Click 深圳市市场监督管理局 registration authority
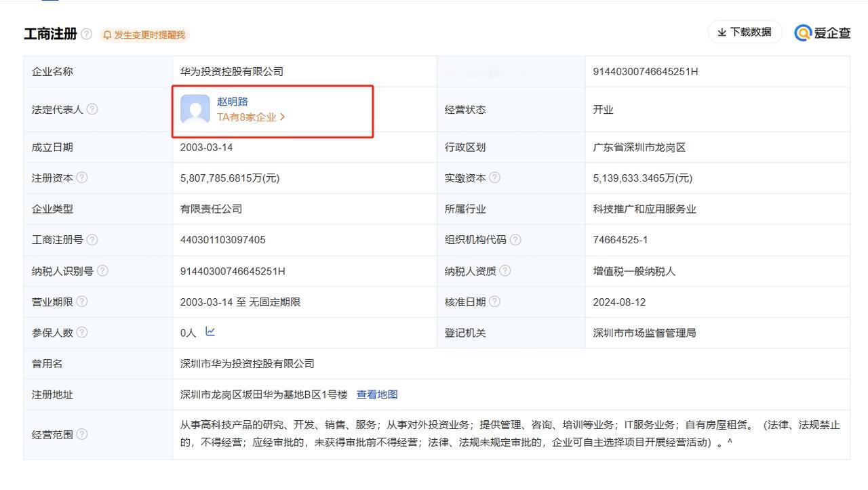 644,333
